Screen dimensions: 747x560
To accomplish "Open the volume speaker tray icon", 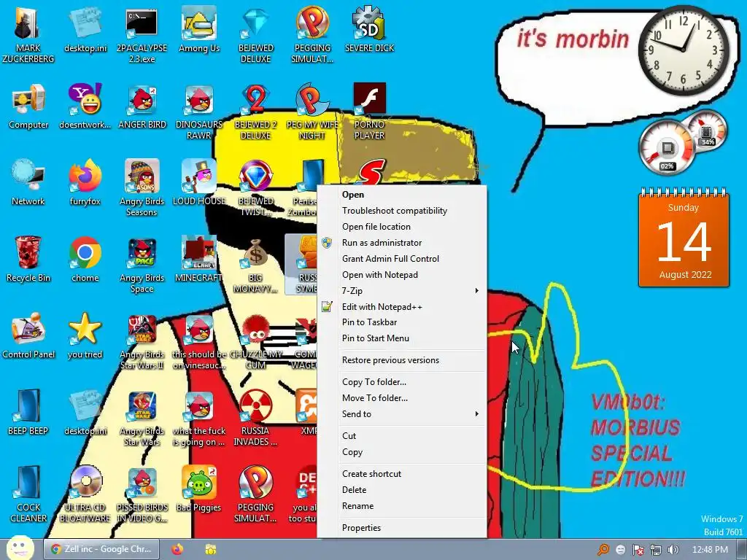I will [x=673, y=550].
